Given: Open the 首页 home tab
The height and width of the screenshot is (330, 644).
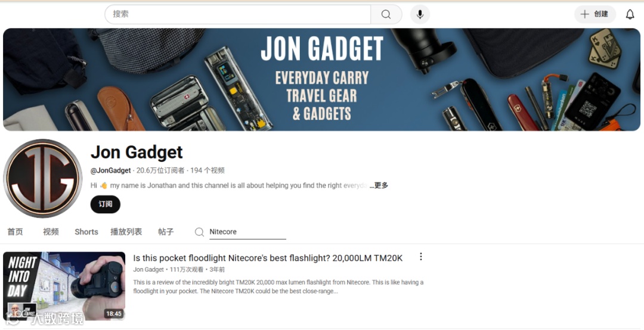Looking at the screenshot, I should [x=15, y=232].
